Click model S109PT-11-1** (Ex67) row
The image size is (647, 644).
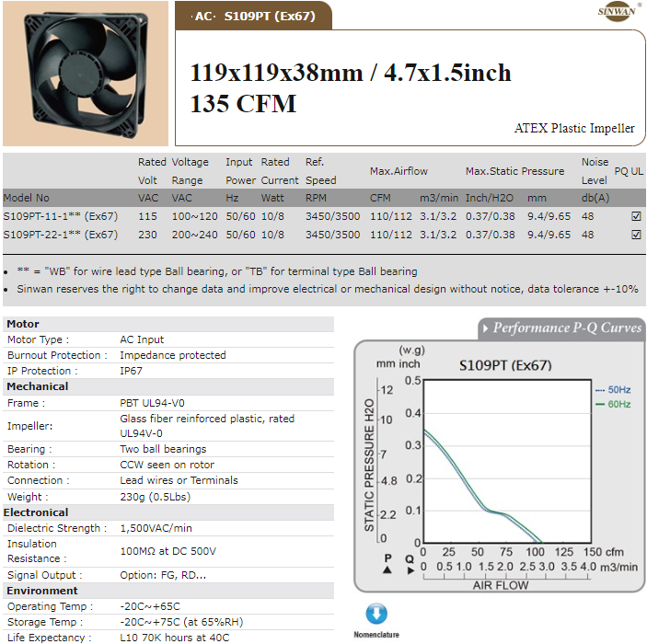pyautogui.click(x=61, y=216)
